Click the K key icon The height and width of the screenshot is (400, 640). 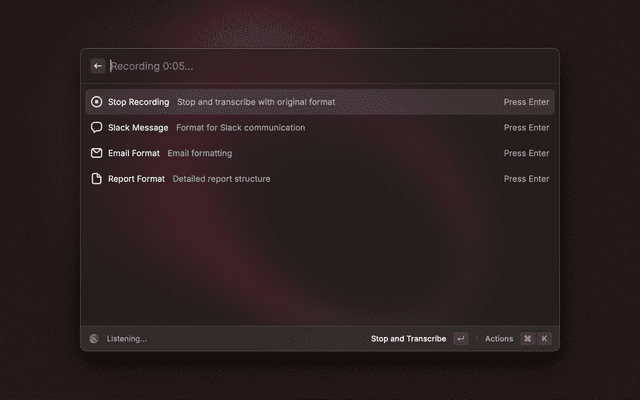(545, 339)
